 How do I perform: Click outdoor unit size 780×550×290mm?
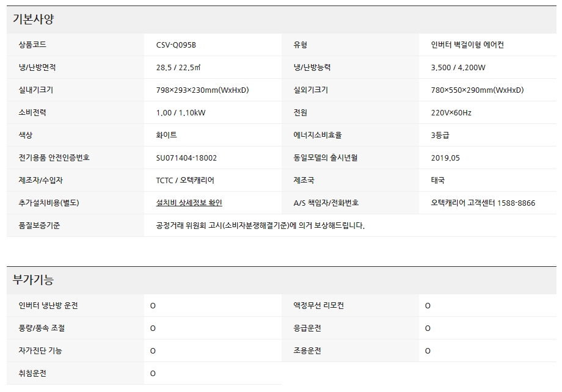coord(476,90)
